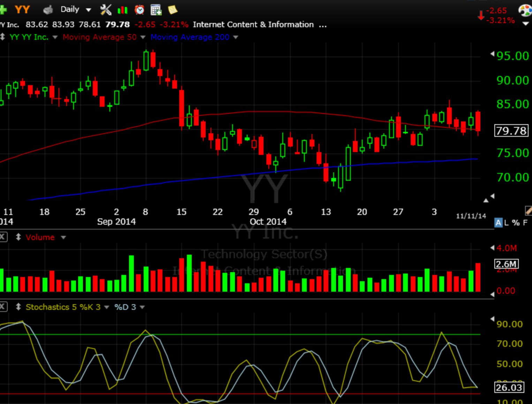Expand the Volume dropdown arrow
Image resolution: width=532 pixels, height=404 pixels.
click(63, 238)
